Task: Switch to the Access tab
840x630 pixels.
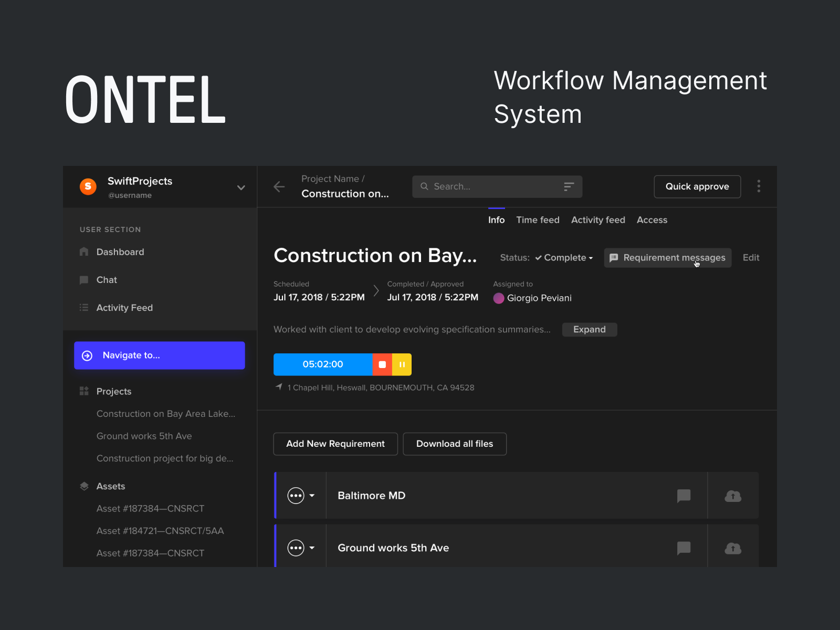Action: coord(652,220)
